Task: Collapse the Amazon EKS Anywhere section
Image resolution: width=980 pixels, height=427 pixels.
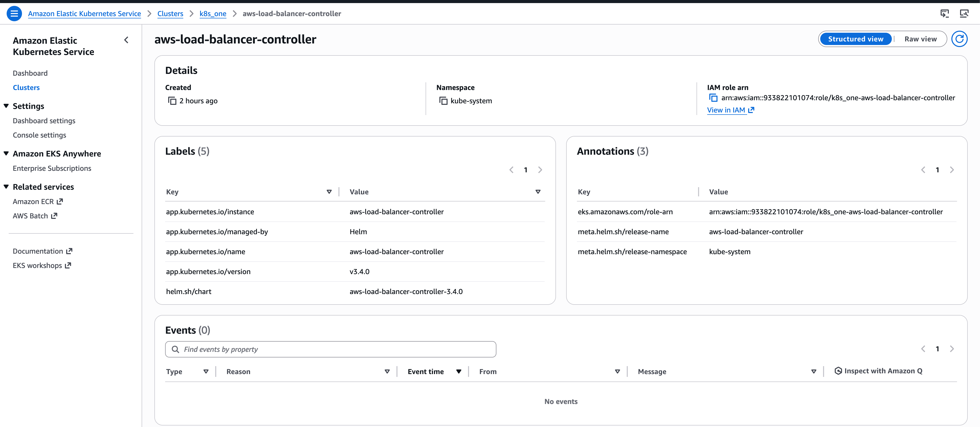Action: point(6,153)
